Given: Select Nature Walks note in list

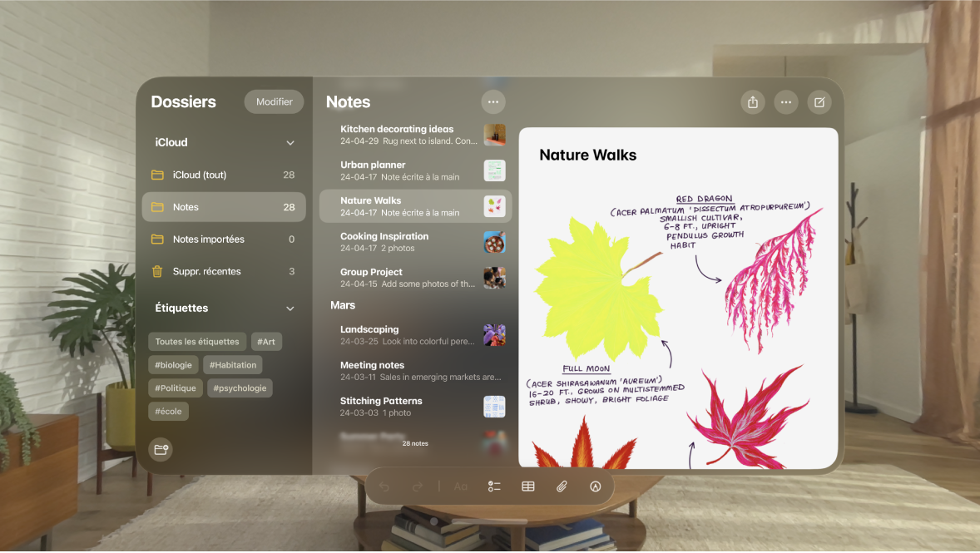Looking at the screenshot, I should tap(416, 206).
